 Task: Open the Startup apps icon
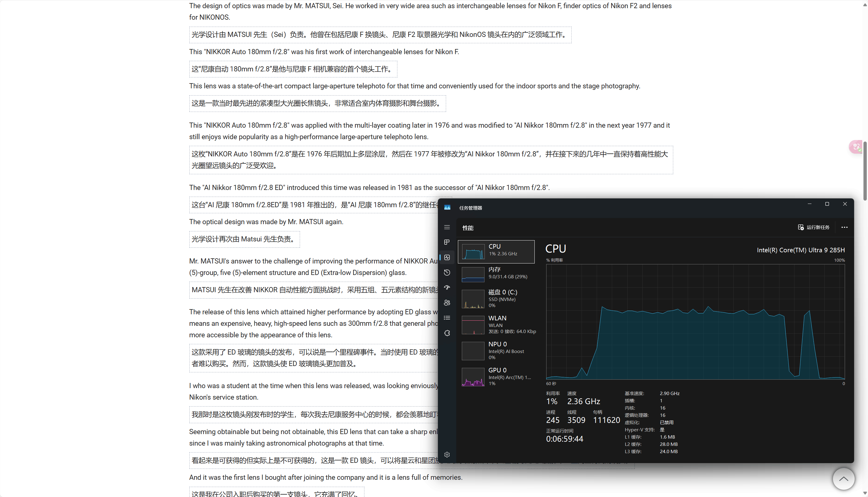pos(447,287)
